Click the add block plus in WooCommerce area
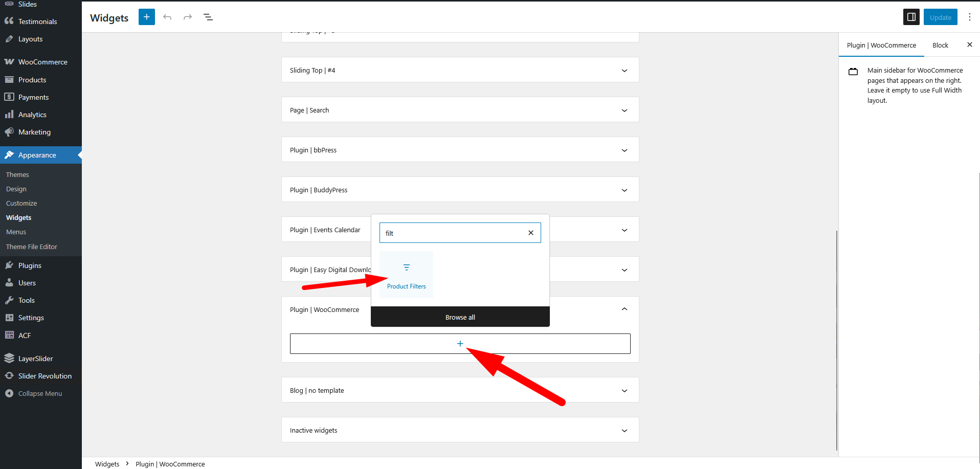The width and height of the screenshot is (980, 469). coord(460,344)
